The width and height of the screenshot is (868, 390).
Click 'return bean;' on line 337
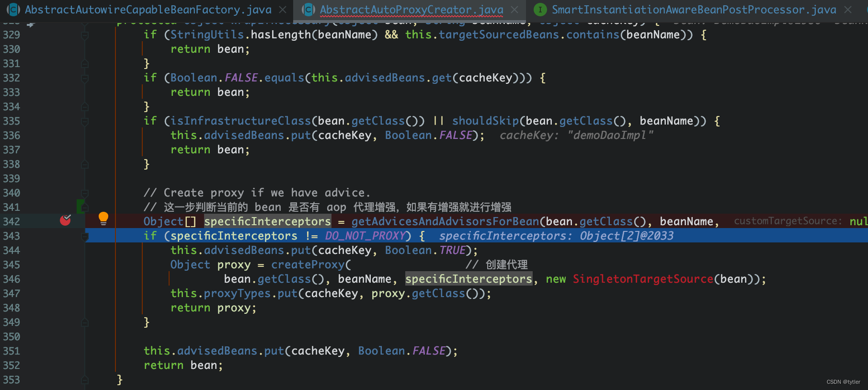click(210, 149)
